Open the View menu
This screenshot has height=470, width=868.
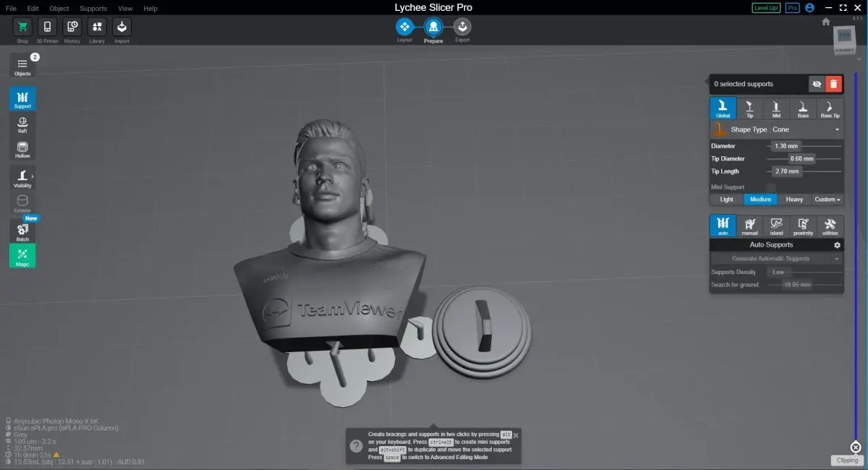click(125, 9)
